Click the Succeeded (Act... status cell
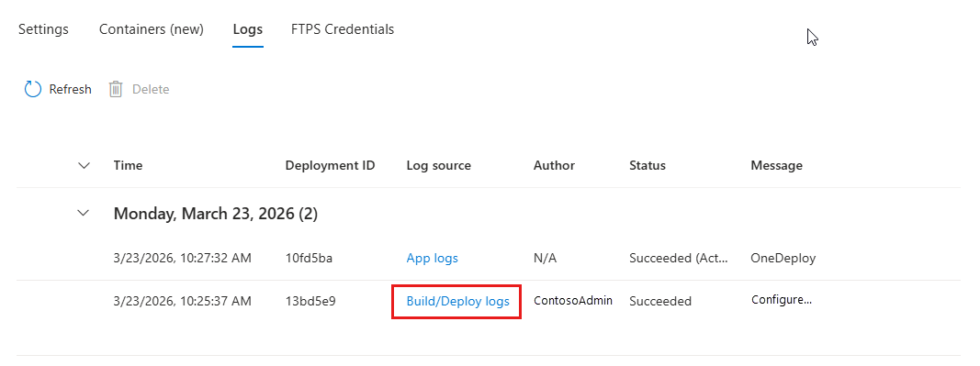 pos(679,258)
